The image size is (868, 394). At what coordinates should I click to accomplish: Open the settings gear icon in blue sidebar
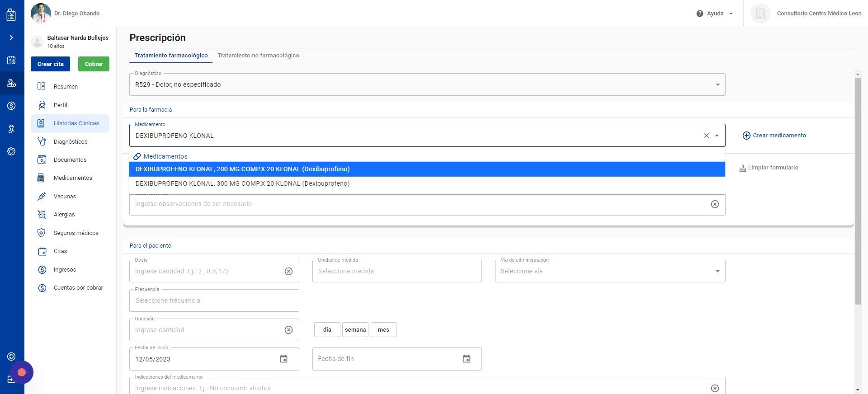[x=11, y=151]
